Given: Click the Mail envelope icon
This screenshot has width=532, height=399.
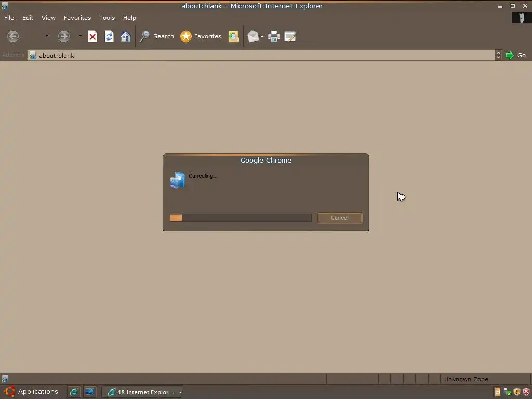Looking at the screenshot, I should [253, 36].
